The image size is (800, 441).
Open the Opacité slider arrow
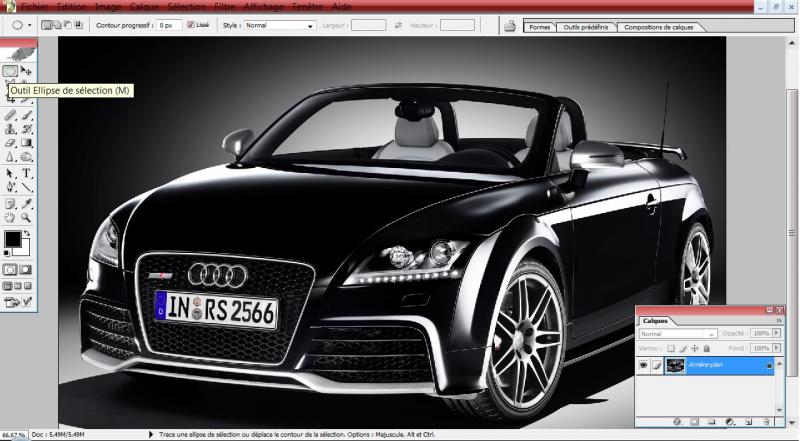777,333
